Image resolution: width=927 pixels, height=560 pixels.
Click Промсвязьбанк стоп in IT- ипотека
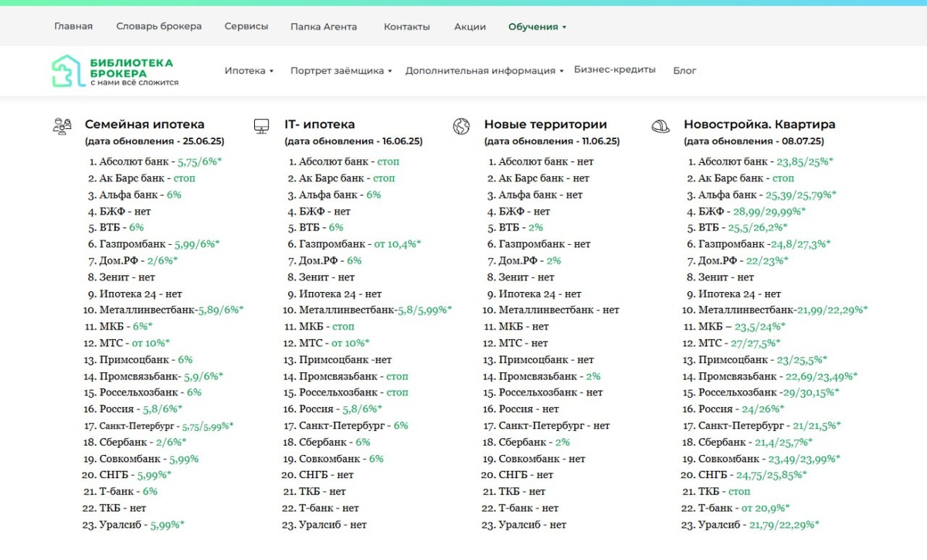point(397,376)
